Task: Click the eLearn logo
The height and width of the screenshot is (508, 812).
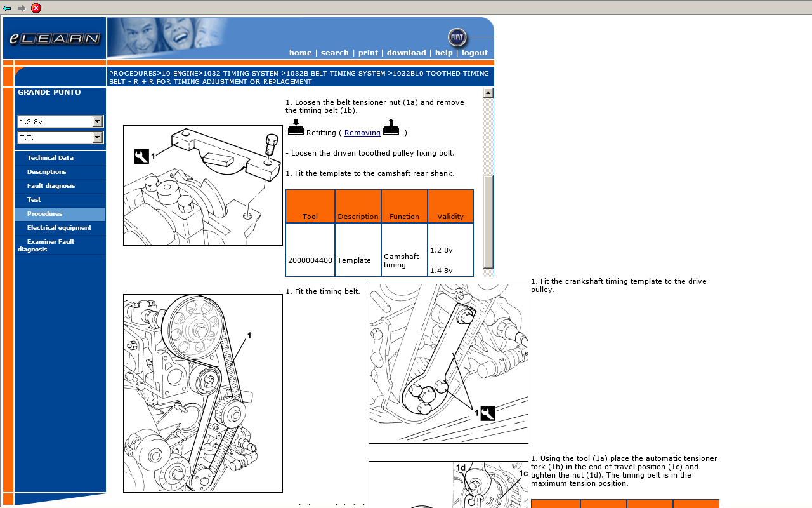Action: click(x=55, y=39)
